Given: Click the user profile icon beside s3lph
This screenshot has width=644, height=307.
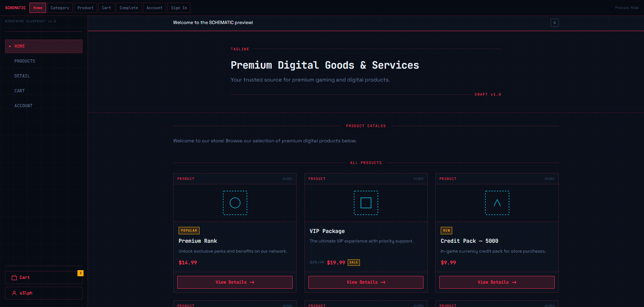Looking at the screenshot, I should [x=14, y=293].
